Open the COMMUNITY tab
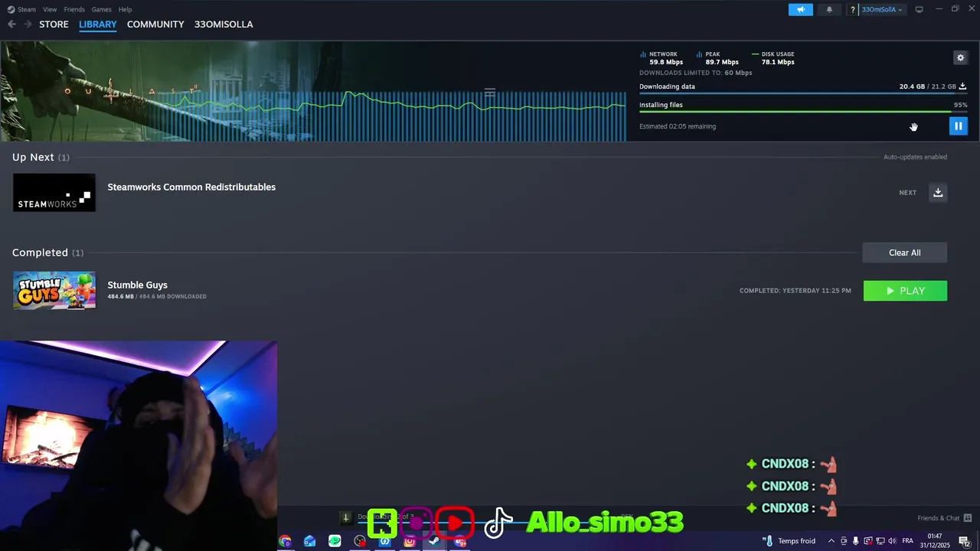This screenshot has height=551, width=980. [155, 24]
